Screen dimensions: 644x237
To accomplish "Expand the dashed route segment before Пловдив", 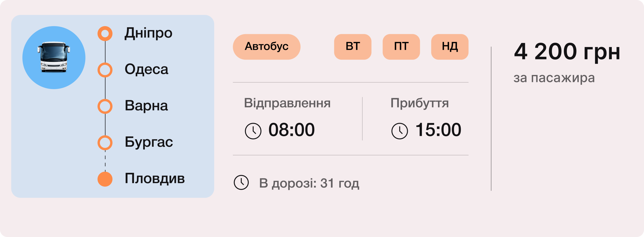I will click(105, 161).
